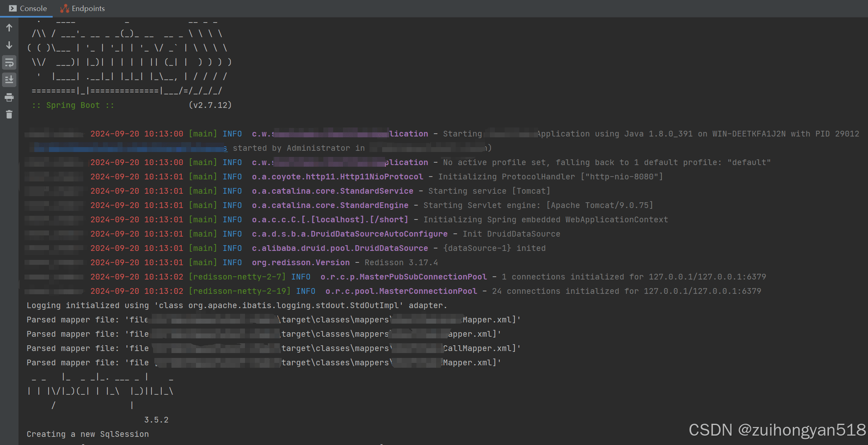
Task: Click the Spring Boot green banner text
Action: click(x=73, y=105)
